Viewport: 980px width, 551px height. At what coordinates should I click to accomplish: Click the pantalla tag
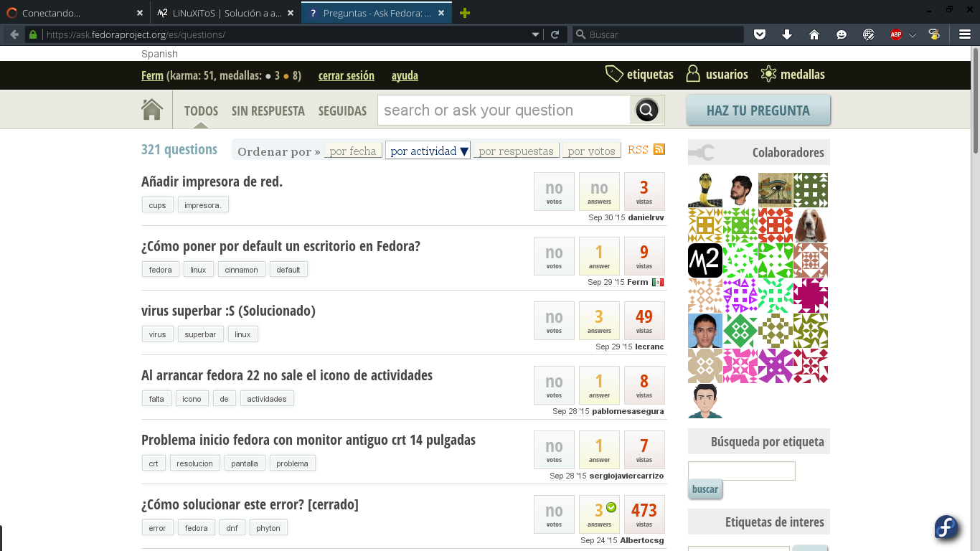[245, 463]
